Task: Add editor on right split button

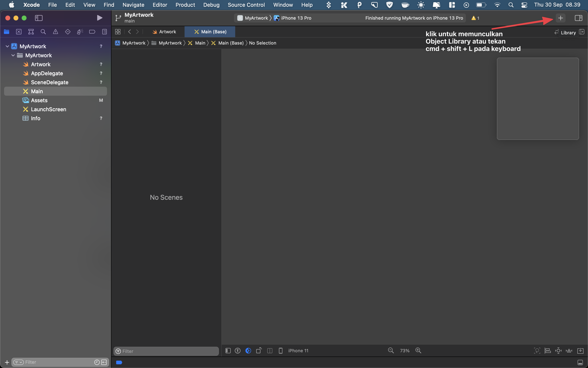Action: coord(582,32)
